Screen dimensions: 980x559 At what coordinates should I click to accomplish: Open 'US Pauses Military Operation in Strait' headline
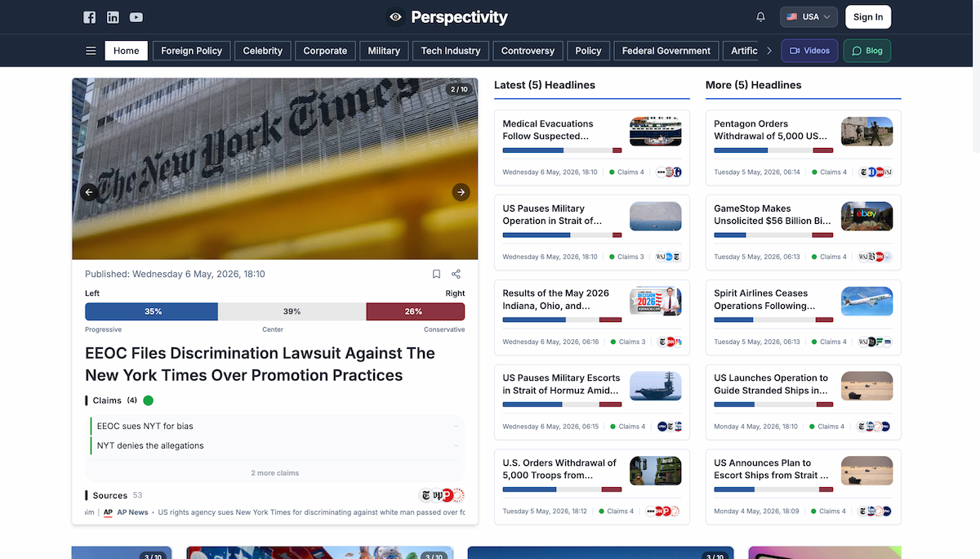[552, 215]
